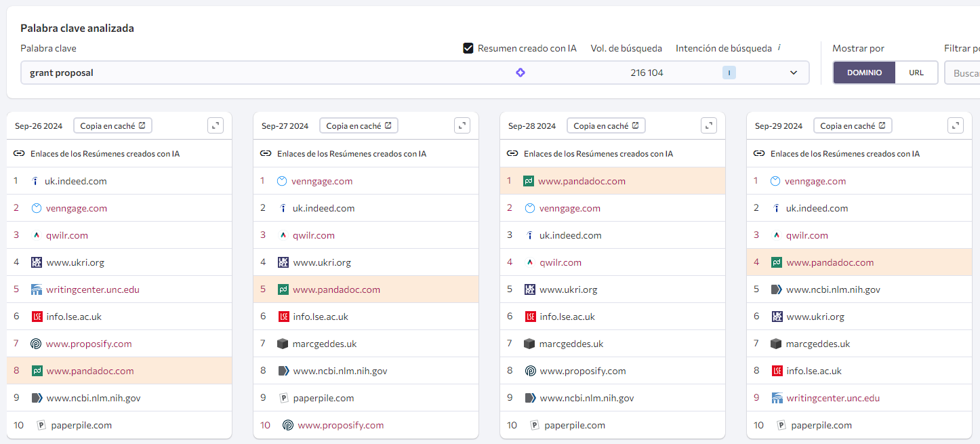Click paperpile.com favicon in Sep-26 column

coord(41,425)
